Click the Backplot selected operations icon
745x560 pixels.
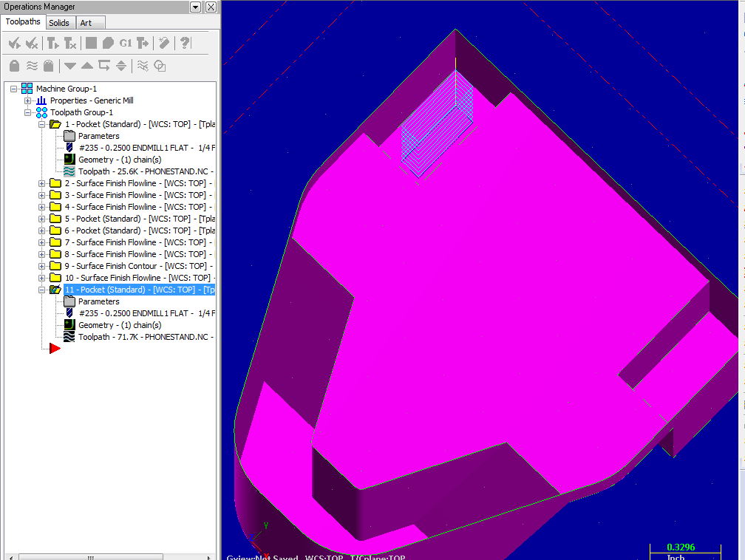91,44
